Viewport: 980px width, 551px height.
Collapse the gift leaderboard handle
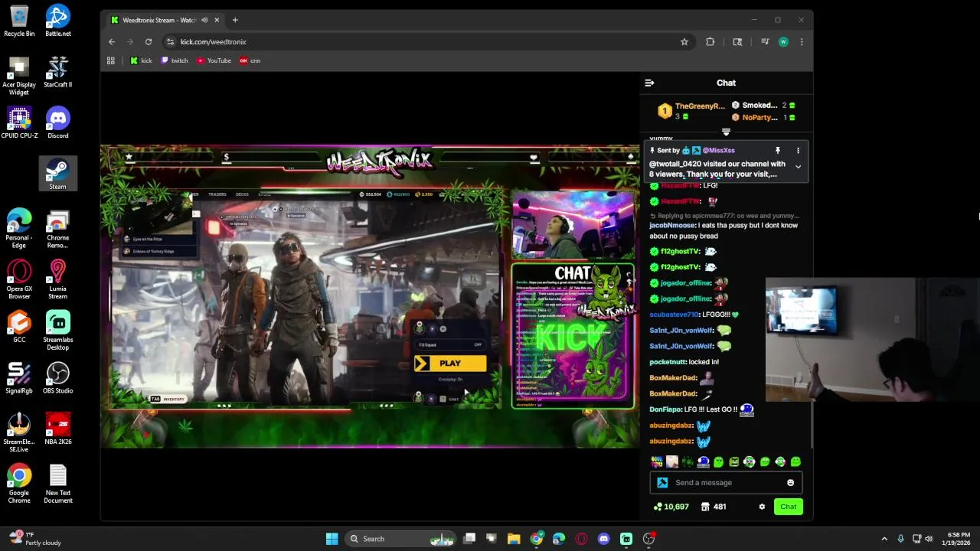726,132
